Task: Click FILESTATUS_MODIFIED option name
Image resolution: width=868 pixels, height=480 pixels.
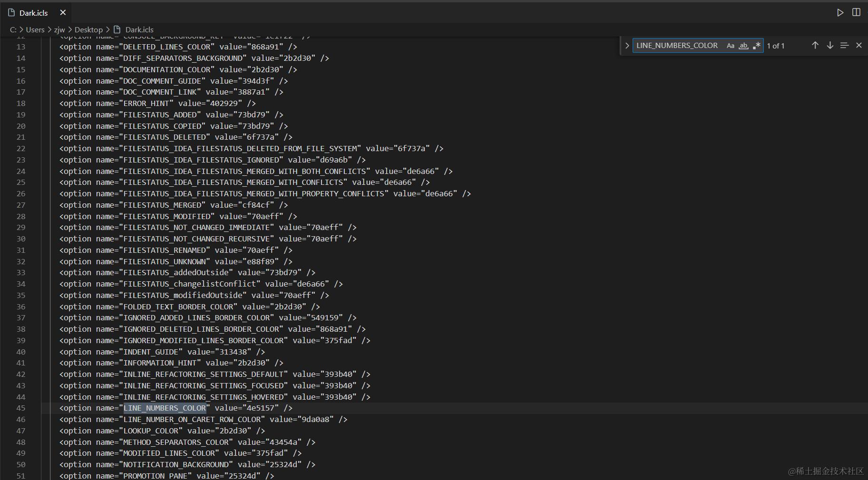Action: tap(166, 216)
